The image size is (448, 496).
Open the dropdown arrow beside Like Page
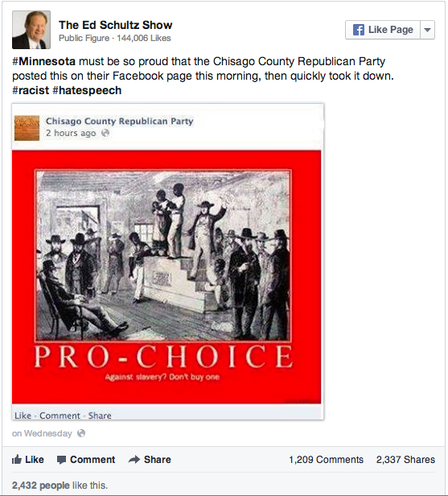427,30
